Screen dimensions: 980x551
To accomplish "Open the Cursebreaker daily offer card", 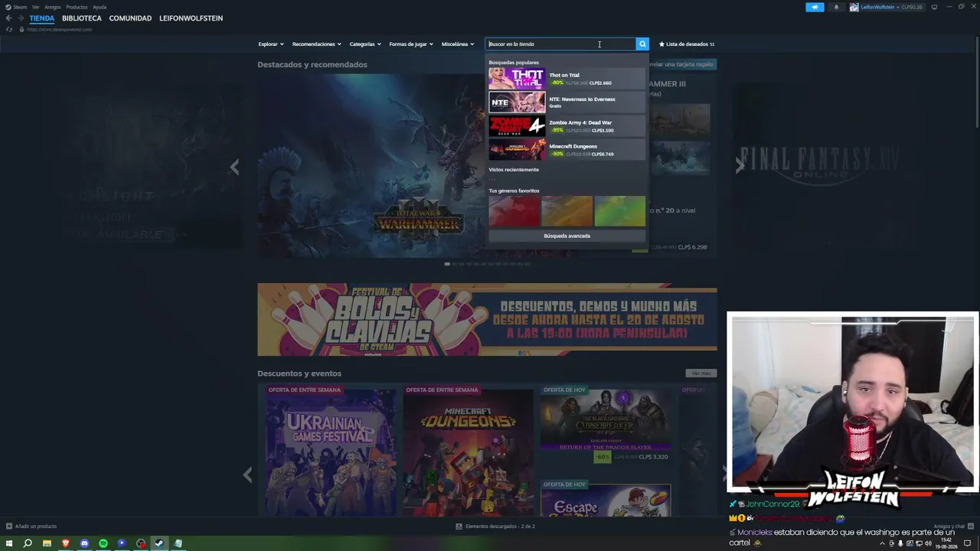I will [606, 425].
